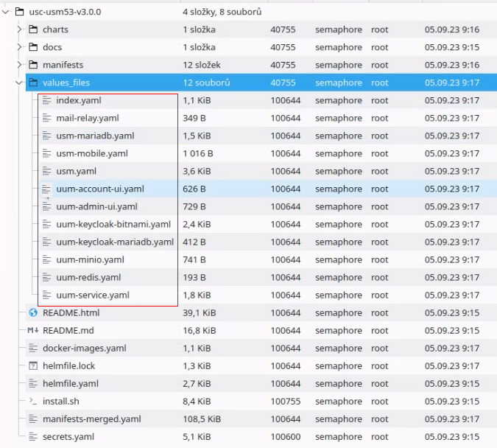Select the uum-account-ui.yaml file name
Image resolution: width=497 pixels, height=448 pixels.
[x=100, y=189]
